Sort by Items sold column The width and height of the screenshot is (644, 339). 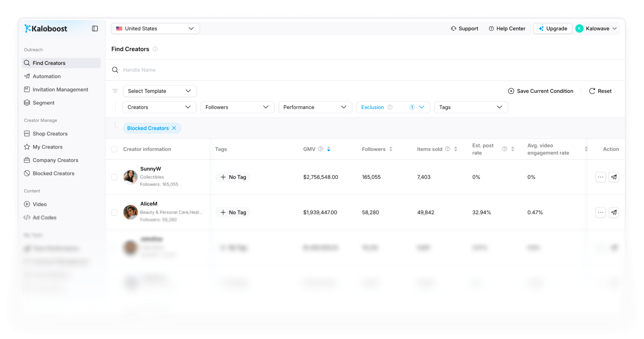click(456, 149)
